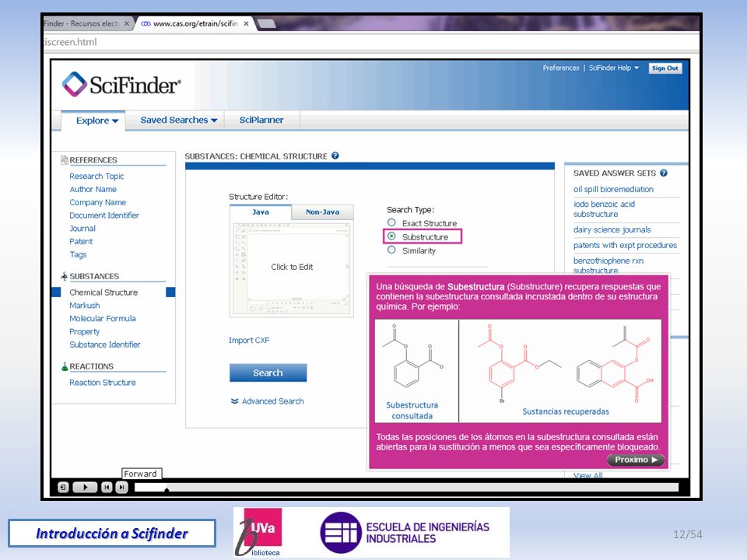The image size is (747, 560).
Task: Click the SciFinder logo
Action: tap(121, 84)
